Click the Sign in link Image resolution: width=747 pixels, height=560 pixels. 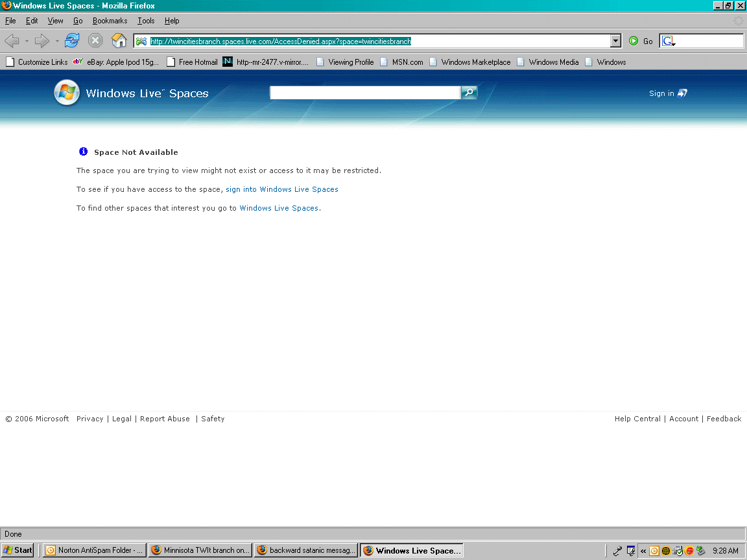661,93
